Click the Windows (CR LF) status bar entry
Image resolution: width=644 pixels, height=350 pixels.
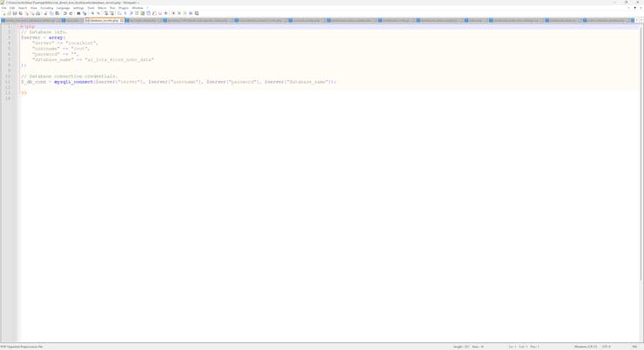point(586,347)
